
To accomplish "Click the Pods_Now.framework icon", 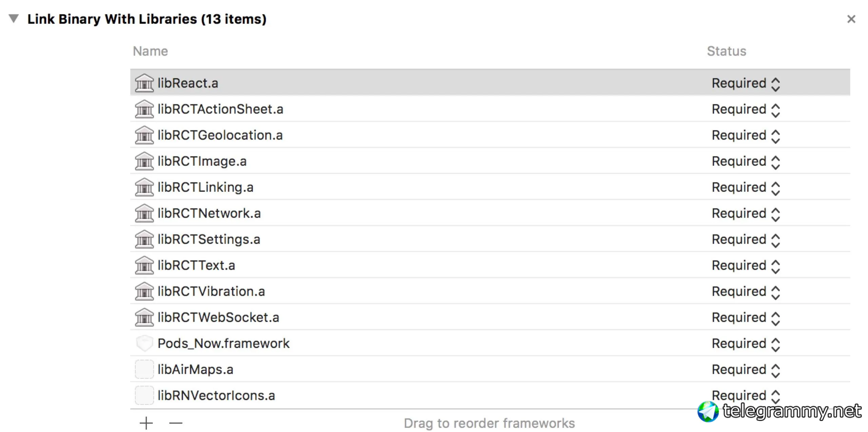I will (144, 343).
